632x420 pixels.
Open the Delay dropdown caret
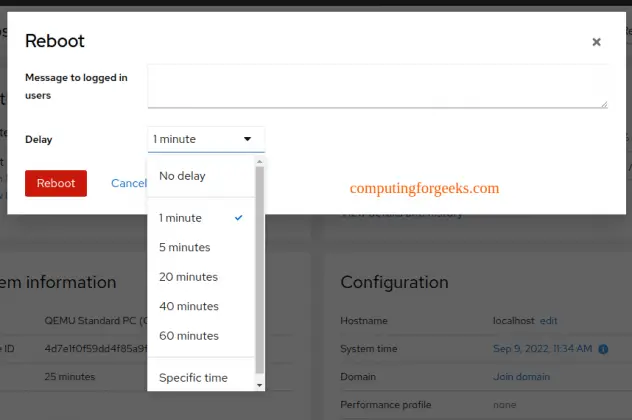coord(247,139)
